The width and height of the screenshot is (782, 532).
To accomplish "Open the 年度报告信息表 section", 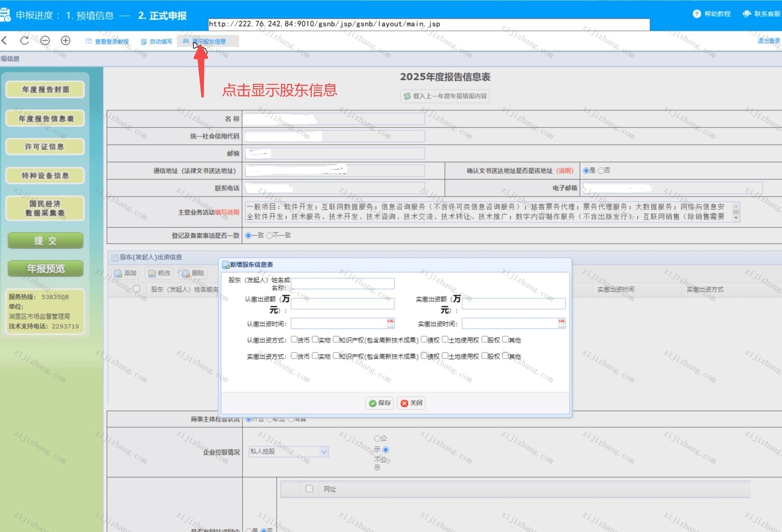I will point(45,119).
